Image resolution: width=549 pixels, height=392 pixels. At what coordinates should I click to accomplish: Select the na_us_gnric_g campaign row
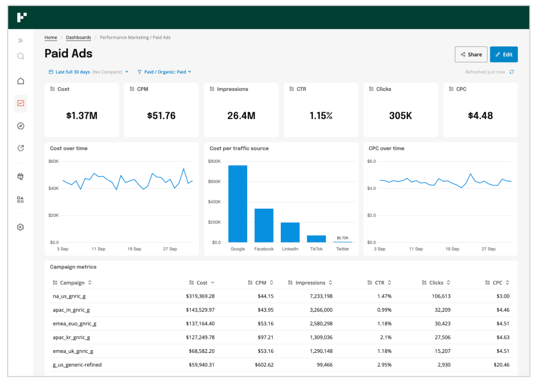[x=281, y=296]
